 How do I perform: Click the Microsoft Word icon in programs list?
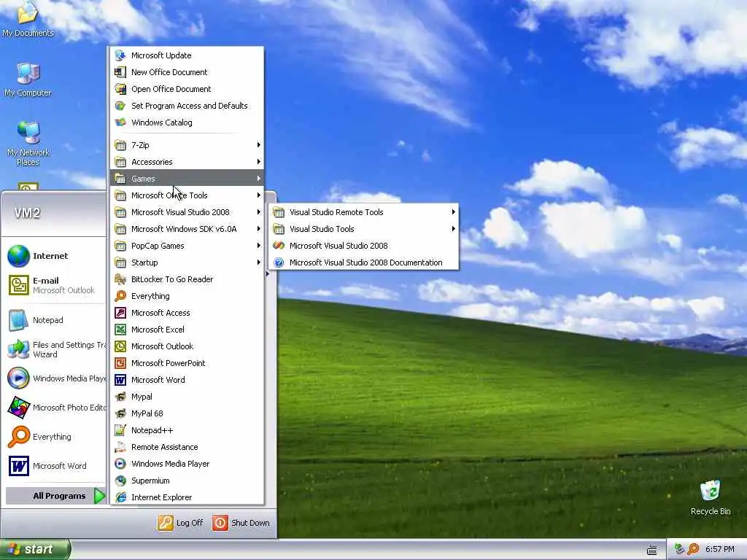pos(120,380)
